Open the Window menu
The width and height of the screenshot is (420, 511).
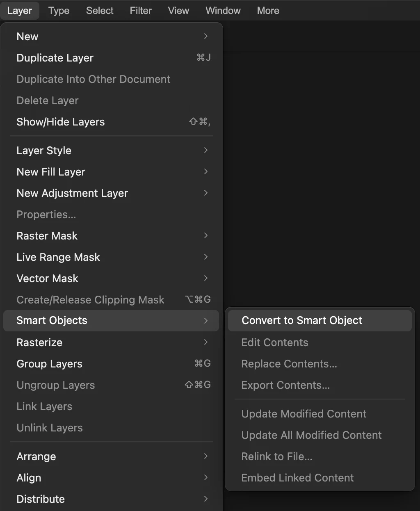223,11
